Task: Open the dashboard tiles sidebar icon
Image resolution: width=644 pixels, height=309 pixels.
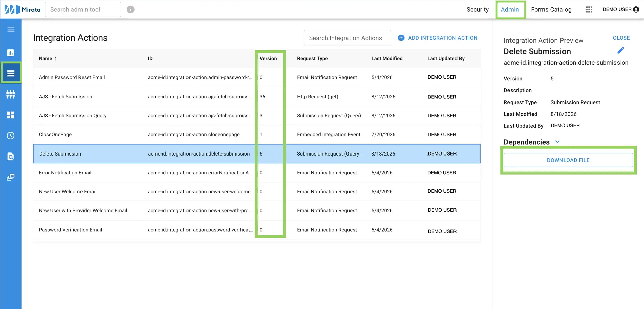Action: 11,115
